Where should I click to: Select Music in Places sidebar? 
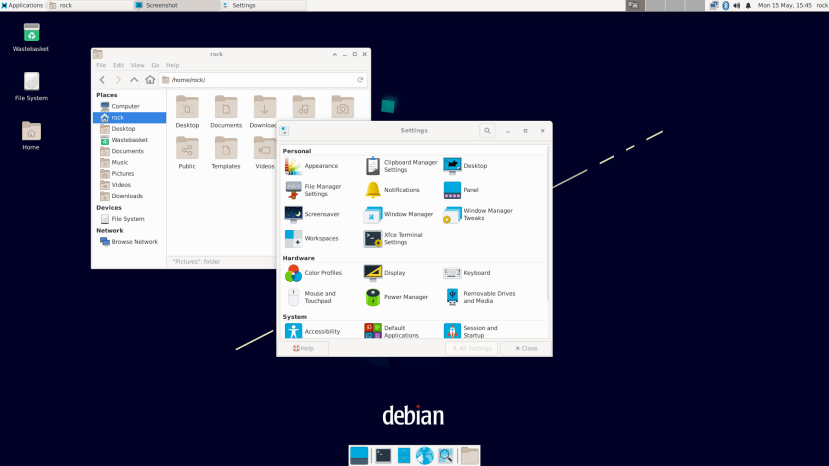pos(130,162)
